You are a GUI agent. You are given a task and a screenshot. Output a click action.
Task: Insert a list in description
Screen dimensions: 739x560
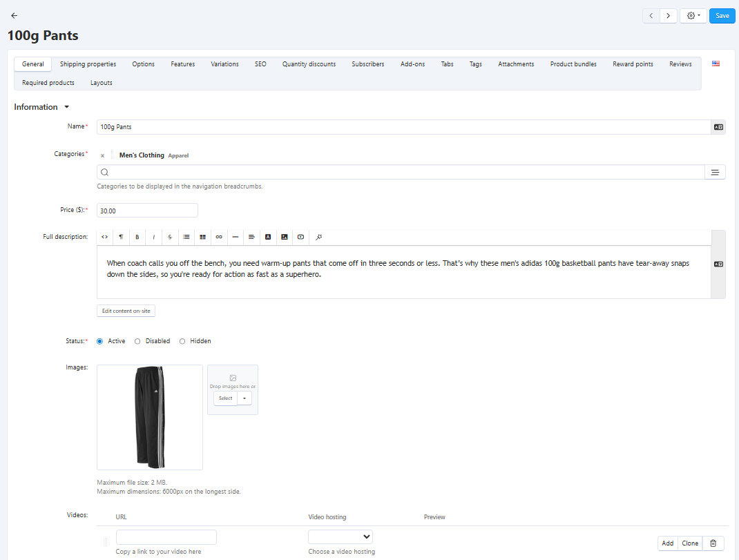[186, 237]
